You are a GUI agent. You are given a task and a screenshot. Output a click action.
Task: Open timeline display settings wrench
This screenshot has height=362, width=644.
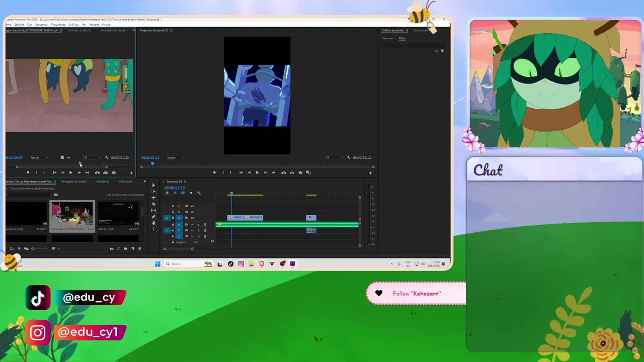199,193
